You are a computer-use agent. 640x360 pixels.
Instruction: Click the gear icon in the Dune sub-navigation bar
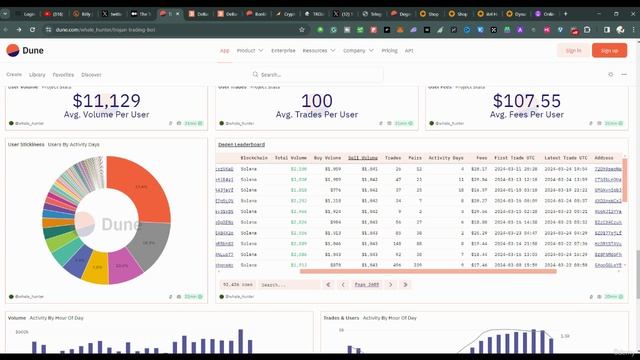click(x=611, y=75)
